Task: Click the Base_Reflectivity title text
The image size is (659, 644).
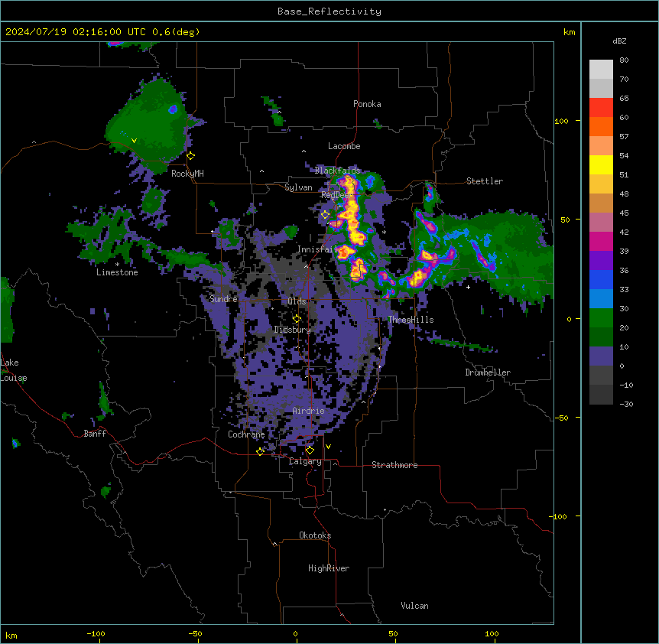Action: pos(329,11)
